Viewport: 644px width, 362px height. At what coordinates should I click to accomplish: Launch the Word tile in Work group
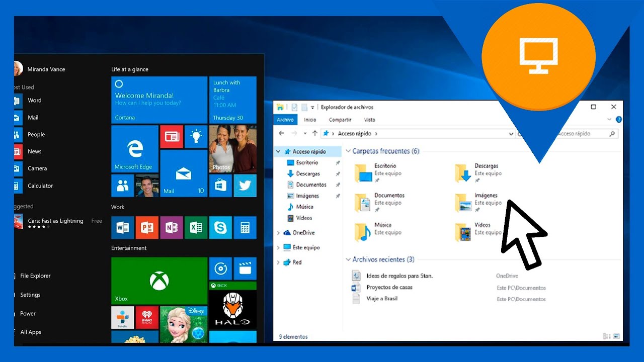[122, 228]
